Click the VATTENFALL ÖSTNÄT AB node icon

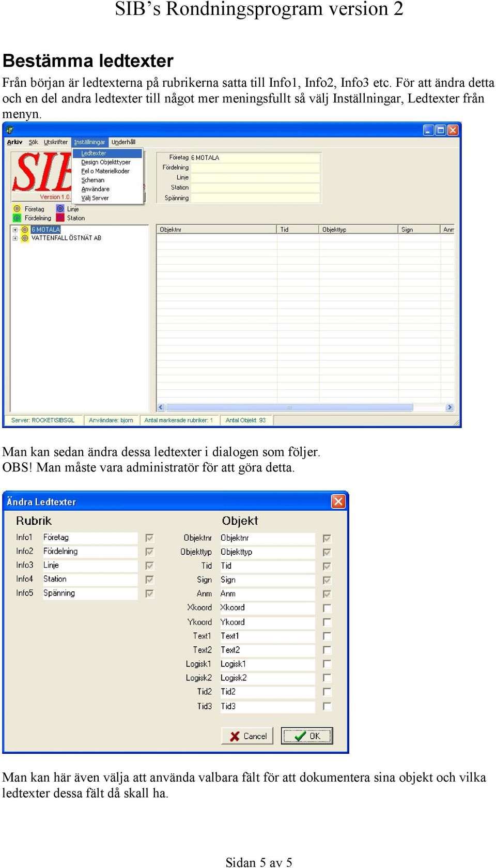click(x=24, y=238)
